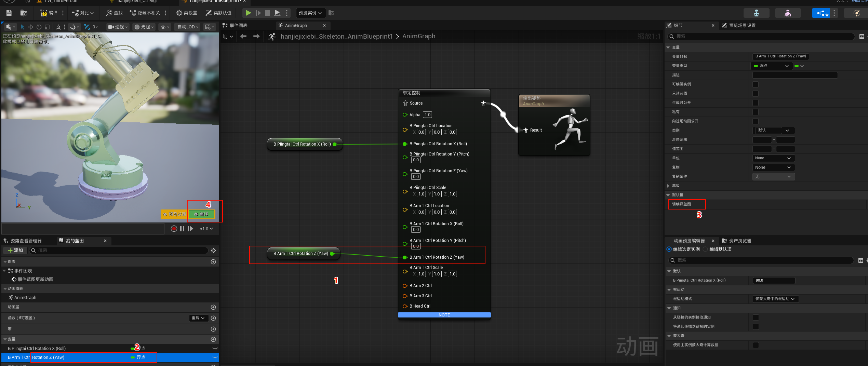Add a new macro with the 宏 plus icon
This screenshot has height=366, width=868.
tap(213, 329)
